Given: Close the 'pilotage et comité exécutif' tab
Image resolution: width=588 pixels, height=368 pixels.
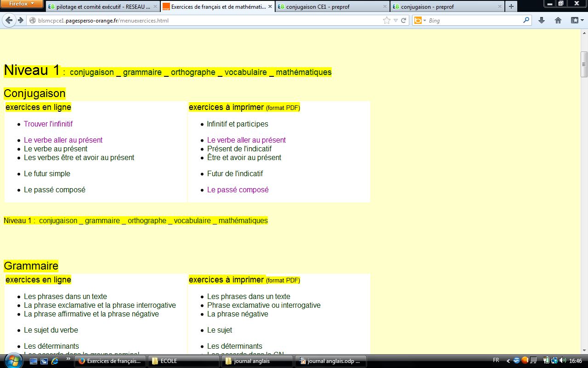Looking at the screenshot, I should (155, 7).
